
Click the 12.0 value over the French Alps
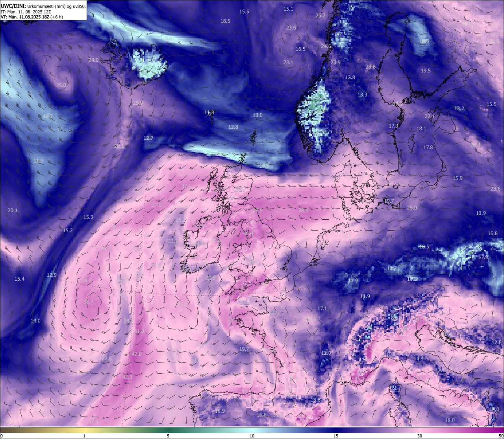pyautogui.click(x=326, y=353)
